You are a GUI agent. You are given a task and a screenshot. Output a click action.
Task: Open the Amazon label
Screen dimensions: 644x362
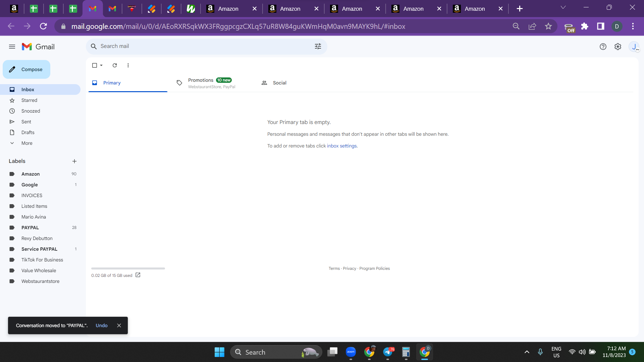pyautogui.click(x=40, y=174)
